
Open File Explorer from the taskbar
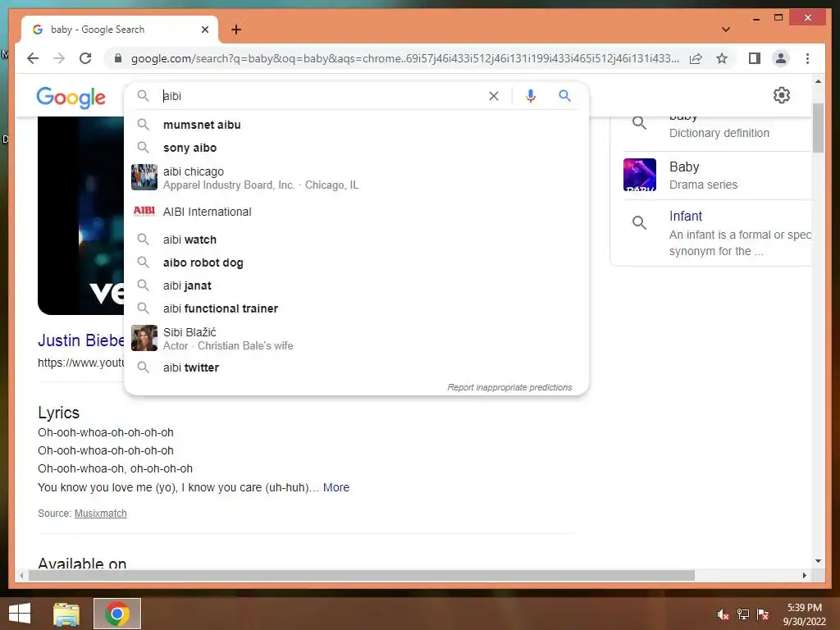click(66, 614)
